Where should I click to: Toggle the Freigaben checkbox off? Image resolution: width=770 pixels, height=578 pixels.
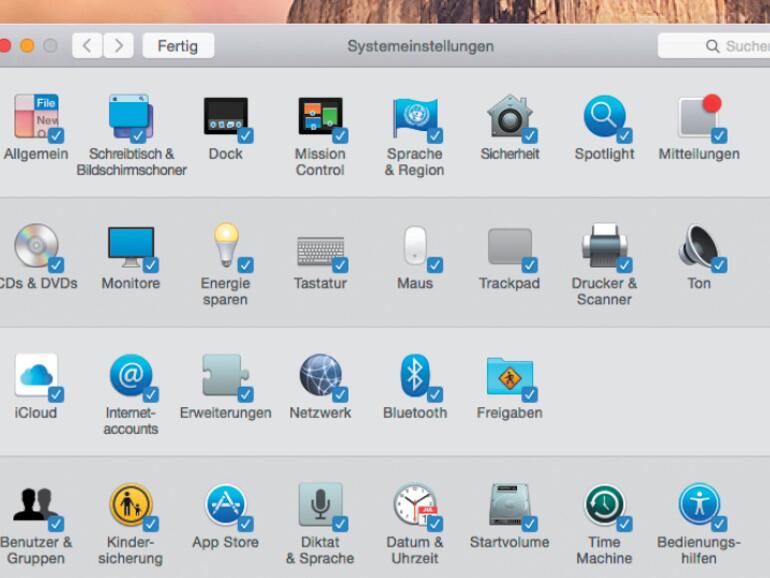[529, 394]
